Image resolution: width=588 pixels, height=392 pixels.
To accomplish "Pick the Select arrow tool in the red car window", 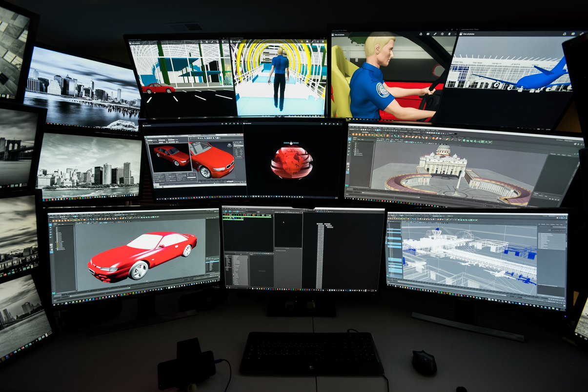I will 50,225.
